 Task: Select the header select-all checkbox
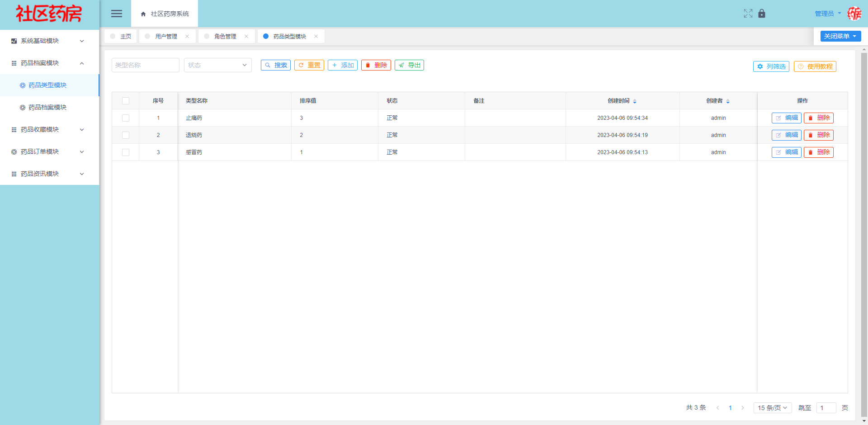tap(126, 101)
